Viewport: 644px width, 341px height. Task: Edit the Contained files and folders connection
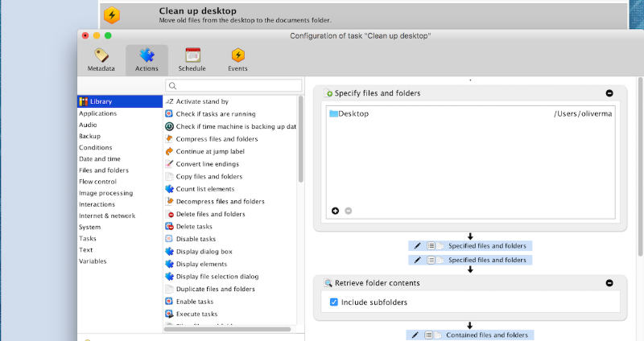coord(415,335)
